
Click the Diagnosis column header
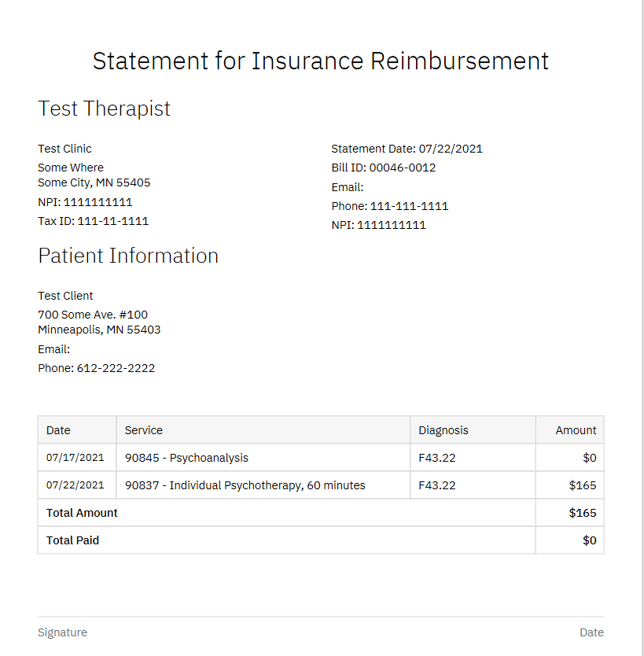[443, 430]
